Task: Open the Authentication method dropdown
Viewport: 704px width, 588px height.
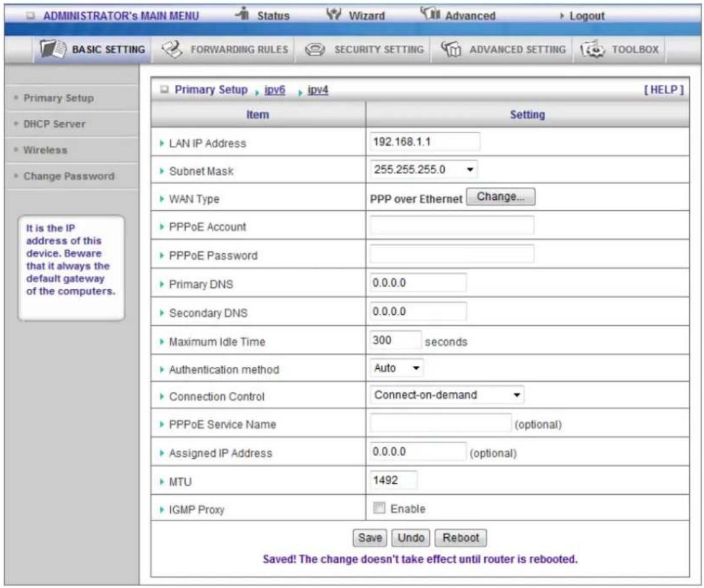Action: [397, 368]
